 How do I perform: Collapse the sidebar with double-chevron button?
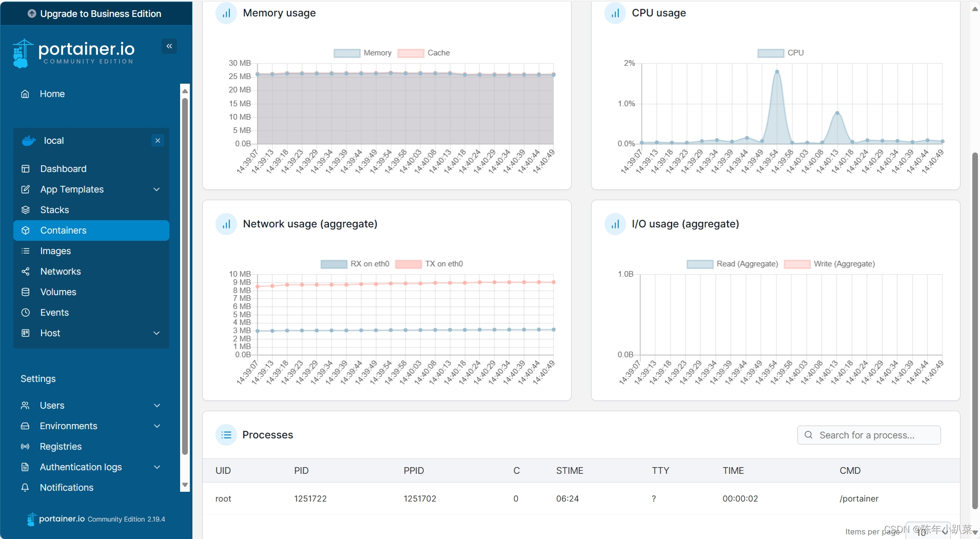click(169, 46)
